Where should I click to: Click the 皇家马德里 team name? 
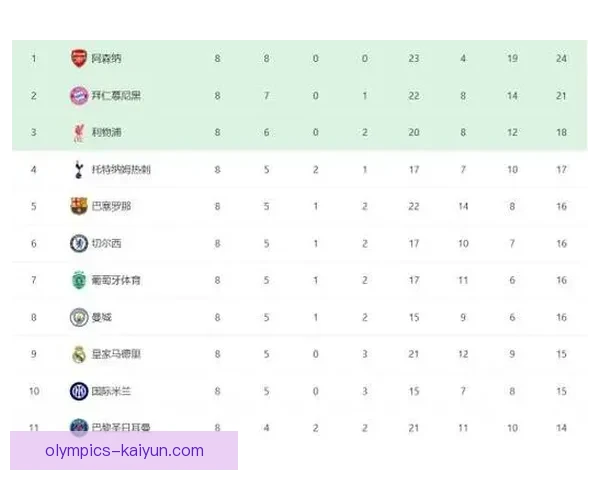pyautogui.click(x=116, y=354)
